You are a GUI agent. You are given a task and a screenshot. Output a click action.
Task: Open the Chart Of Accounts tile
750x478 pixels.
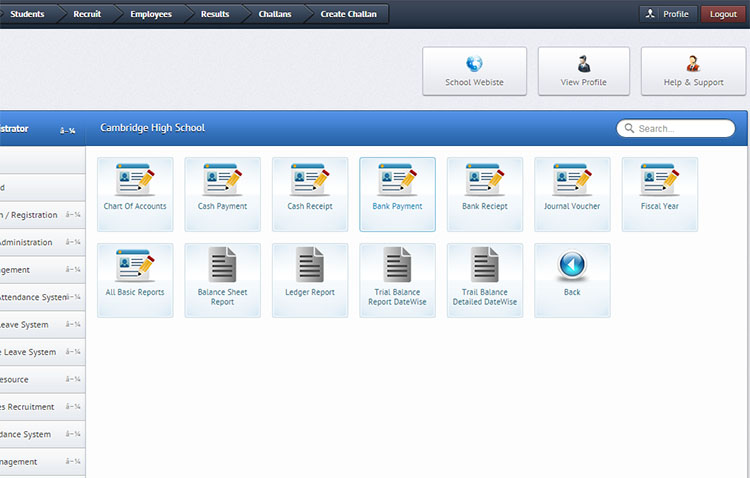[135, 194]
